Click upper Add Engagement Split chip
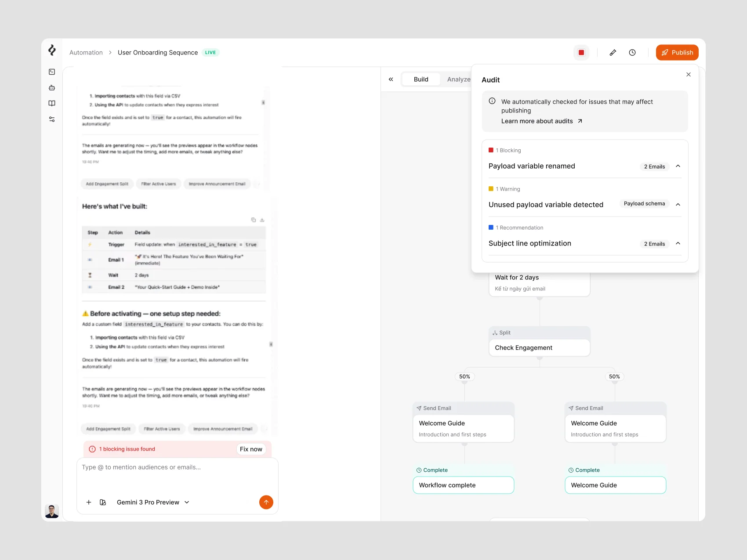The image size is (747, 560). click(107, 184)
